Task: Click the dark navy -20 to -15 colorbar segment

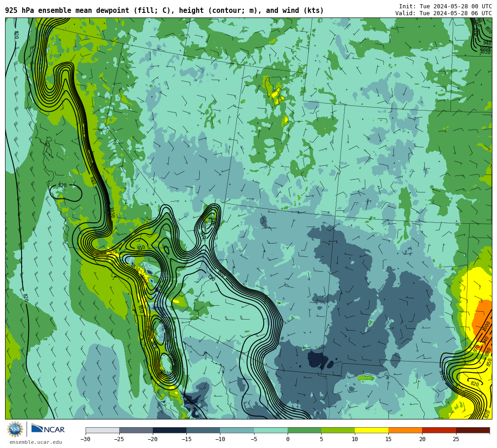Action: [x=169, y=430]
